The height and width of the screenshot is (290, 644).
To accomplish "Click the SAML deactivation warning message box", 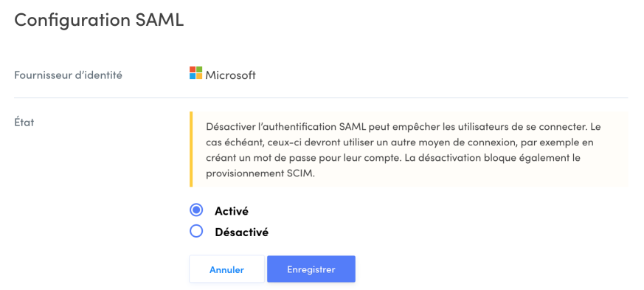I will (x=409, y=149).
